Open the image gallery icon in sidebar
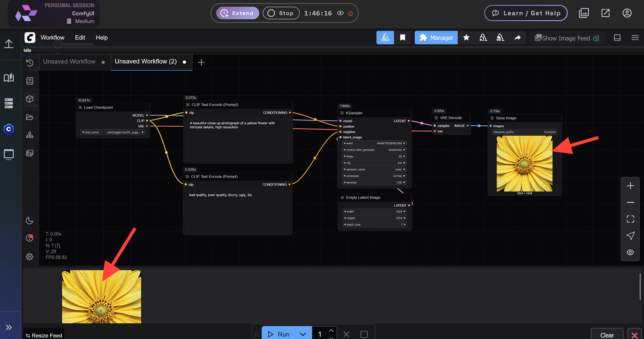This screenshot has width=644, height=339. [x=30, y=153]
